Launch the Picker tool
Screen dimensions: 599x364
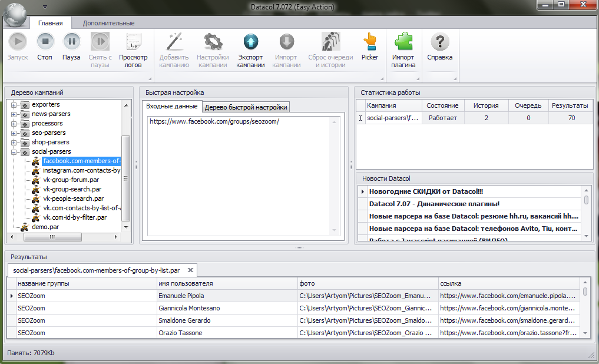370,47
